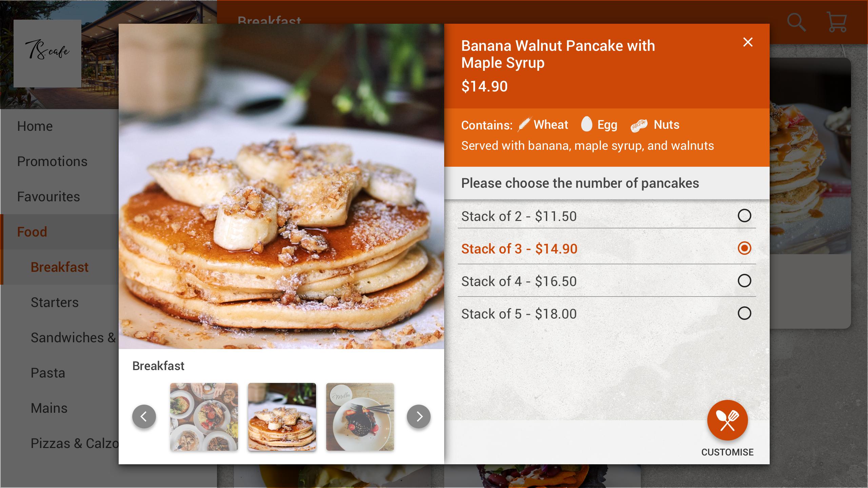Open the search magnifier icon
Screen dimensions: 868x488
coord(796,23)
